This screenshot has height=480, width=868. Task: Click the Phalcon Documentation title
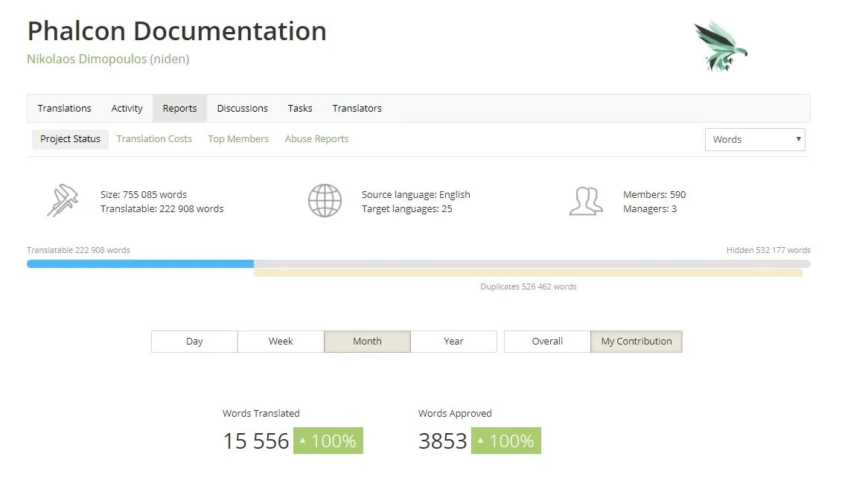[176, 31]
